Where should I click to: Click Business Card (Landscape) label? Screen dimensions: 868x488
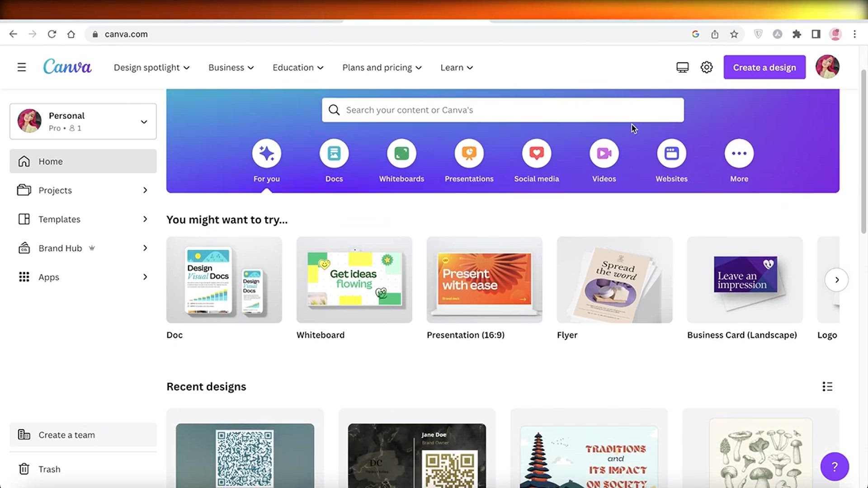click(742, 335)
